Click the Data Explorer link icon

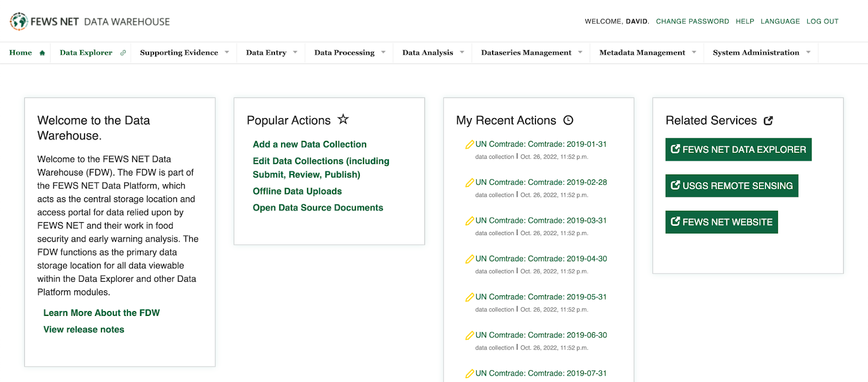point(123,53)
